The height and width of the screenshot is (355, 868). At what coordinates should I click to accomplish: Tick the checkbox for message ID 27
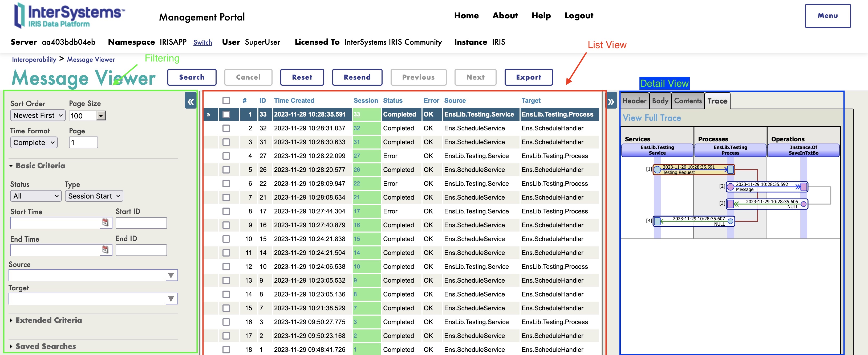click(226, 156)
